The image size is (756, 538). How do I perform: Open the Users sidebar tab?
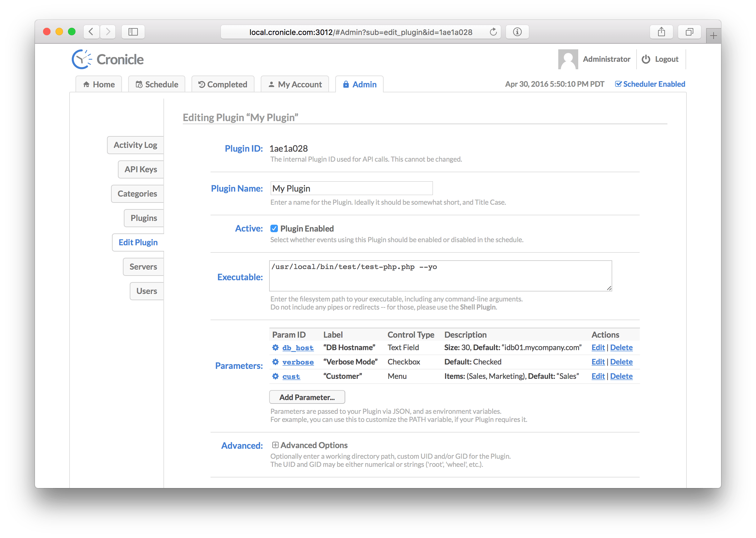147,291
